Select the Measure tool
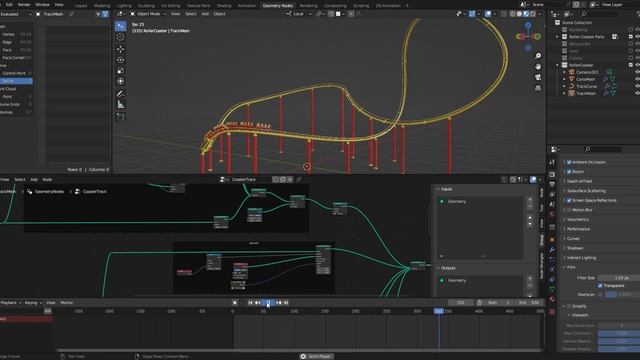The width and height of the screenshot is (640, 360). tap(120, 105)
